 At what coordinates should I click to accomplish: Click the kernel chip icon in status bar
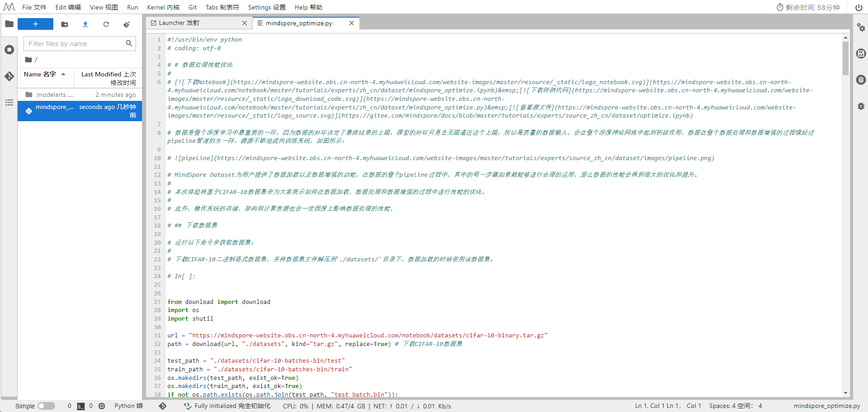(102, 406)
